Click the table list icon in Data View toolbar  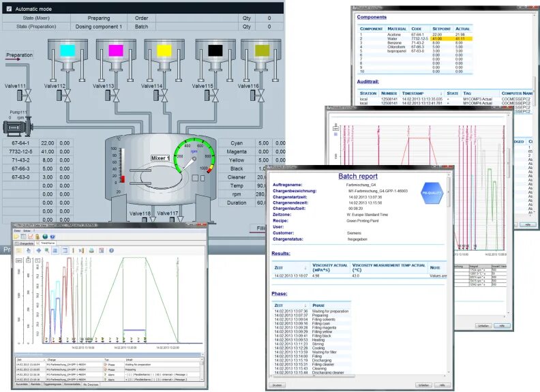[23, 237]
